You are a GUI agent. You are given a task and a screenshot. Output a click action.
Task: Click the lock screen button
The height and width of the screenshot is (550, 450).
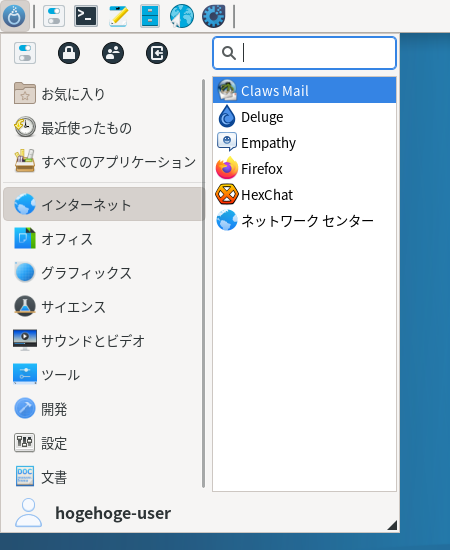tap(69, 53)
